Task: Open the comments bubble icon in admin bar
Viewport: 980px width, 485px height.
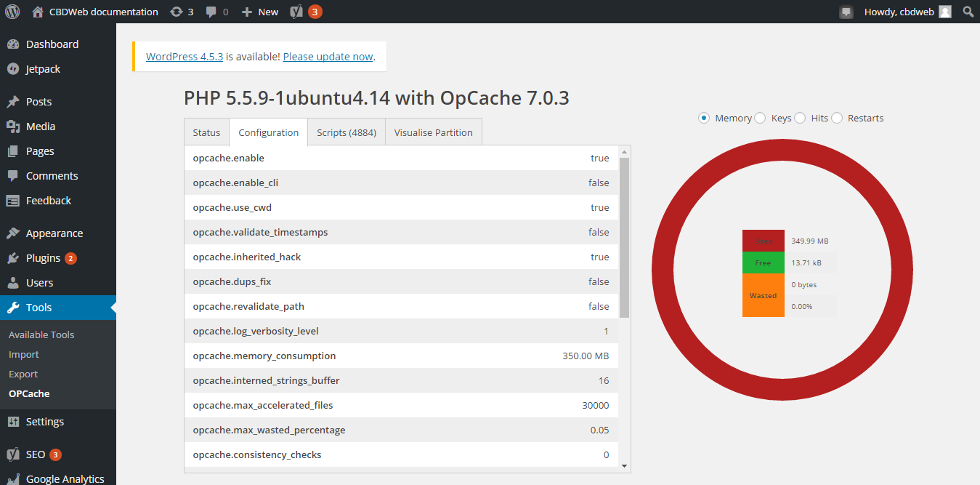Action: pos(211,12)
